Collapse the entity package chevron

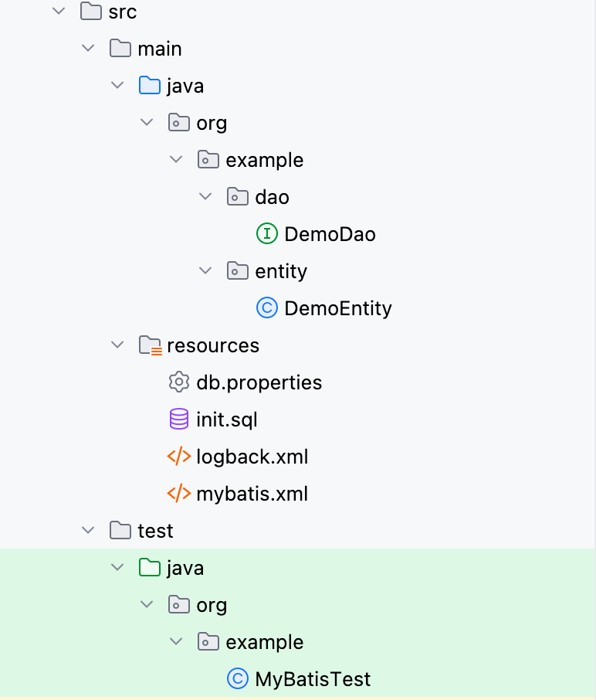[x=205, y=270]
